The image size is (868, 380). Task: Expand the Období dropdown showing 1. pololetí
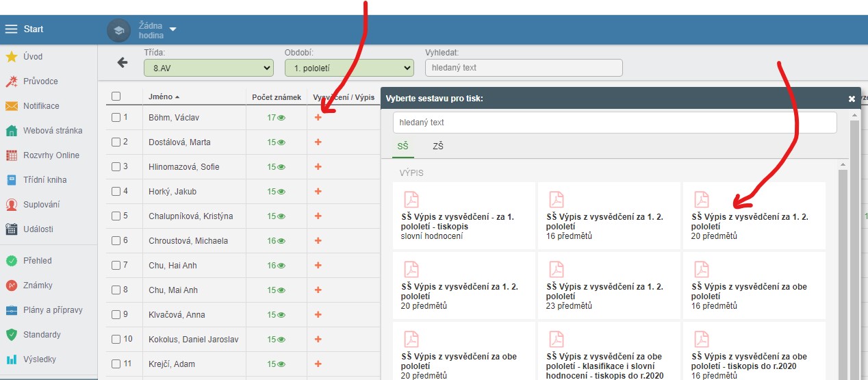349,68
